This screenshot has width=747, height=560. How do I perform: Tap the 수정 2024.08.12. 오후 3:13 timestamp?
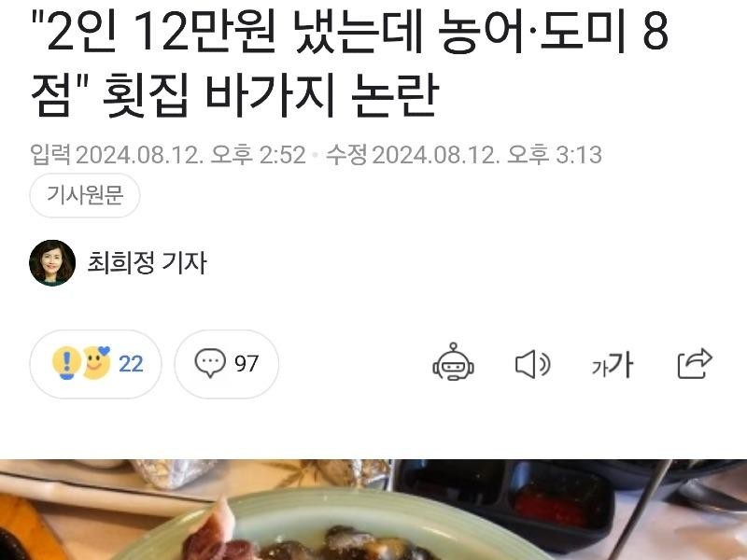pyautogui.click(x=463, y=155)
